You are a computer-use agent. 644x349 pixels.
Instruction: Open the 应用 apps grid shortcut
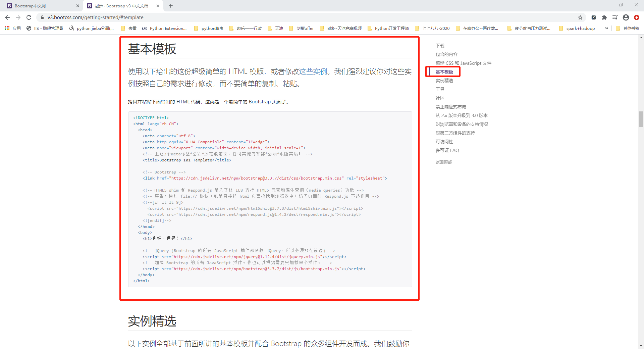[x=13, y=29]
